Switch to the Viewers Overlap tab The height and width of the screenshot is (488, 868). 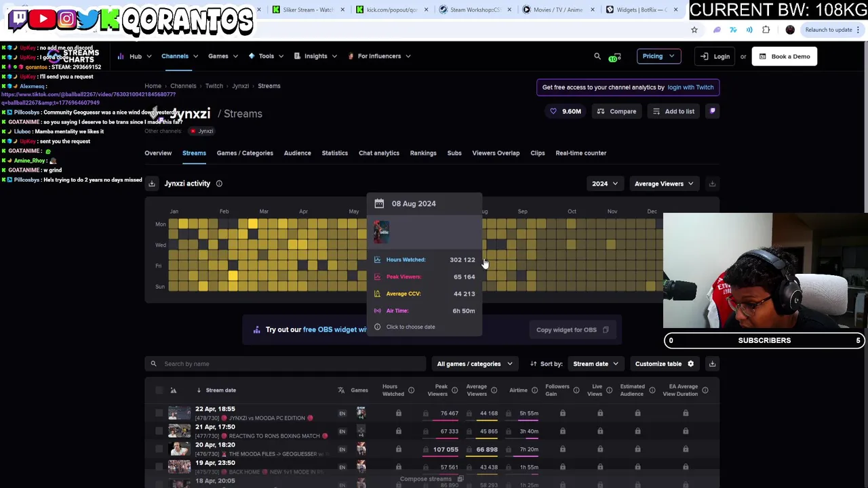pos(496,153)
